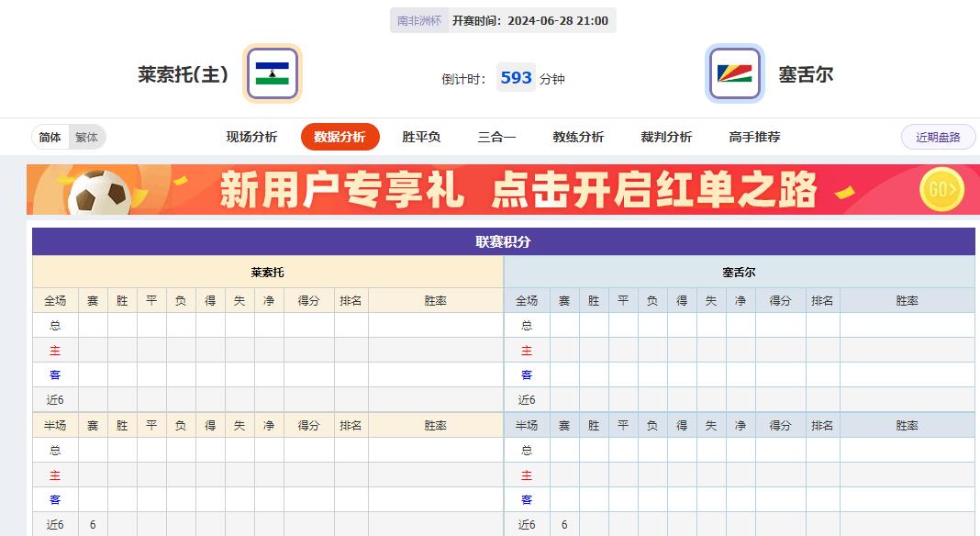
Task: Click the Lesotho team flag icon
Action: click(271, 72)
